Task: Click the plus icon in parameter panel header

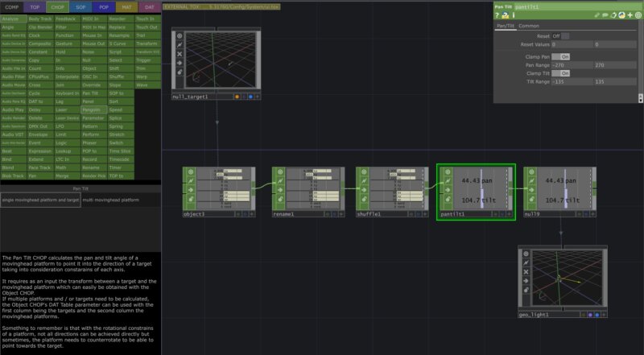Action: pyautogui.click(x=630, y=15)
